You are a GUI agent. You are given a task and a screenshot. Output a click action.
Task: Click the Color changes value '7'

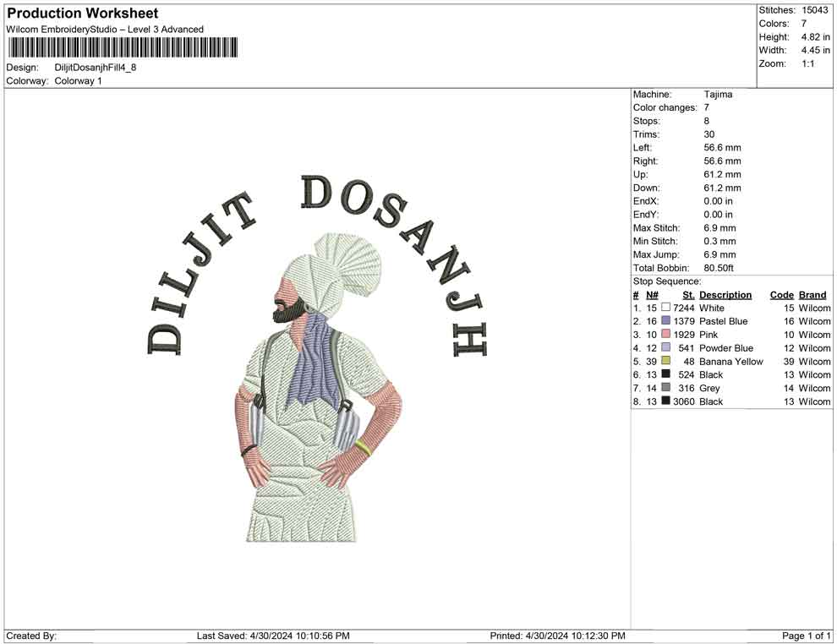point(707,108)
